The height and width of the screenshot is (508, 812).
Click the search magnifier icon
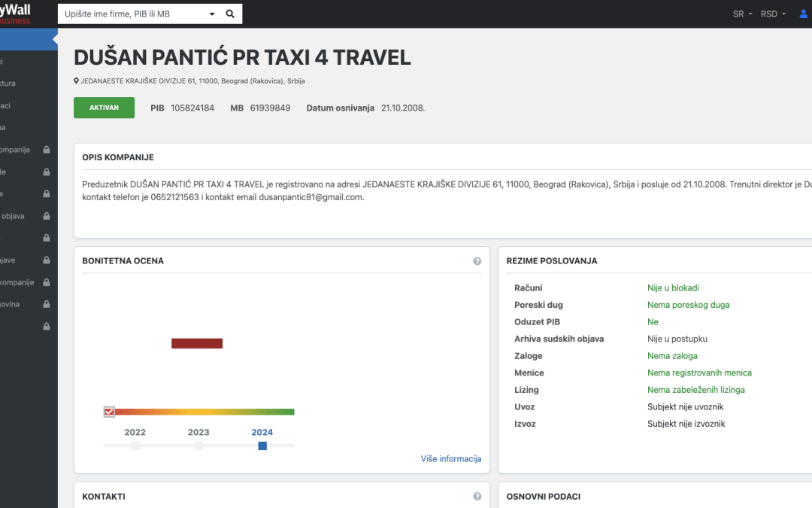230,14
